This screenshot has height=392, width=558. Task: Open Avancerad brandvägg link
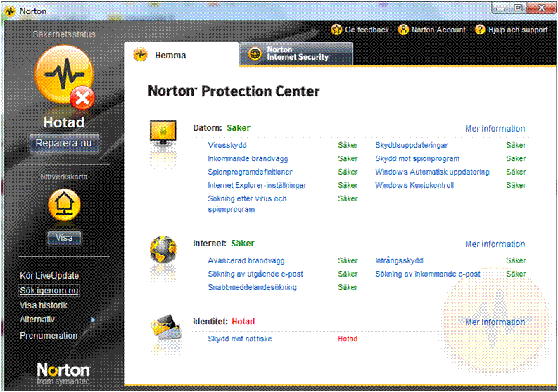246,260
